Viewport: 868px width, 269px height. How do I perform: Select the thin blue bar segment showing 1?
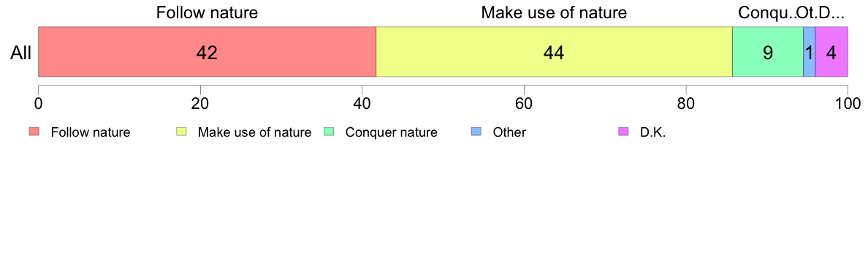click(810, 52)
